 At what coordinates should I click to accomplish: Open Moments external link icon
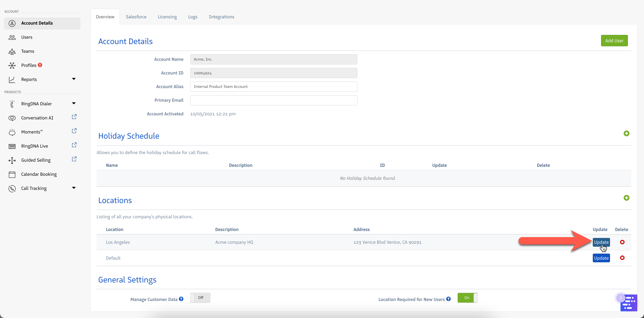click(x=74, y=131)
